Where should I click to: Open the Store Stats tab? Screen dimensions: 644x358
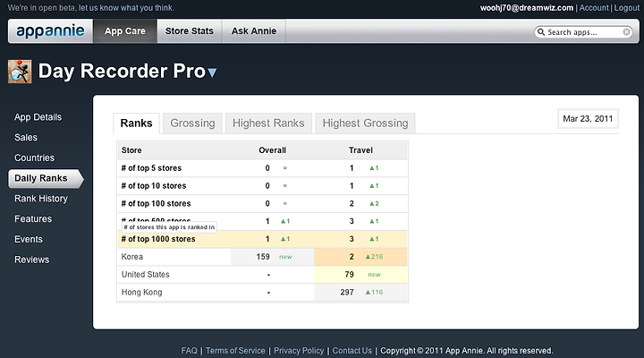tap(190, 30)
